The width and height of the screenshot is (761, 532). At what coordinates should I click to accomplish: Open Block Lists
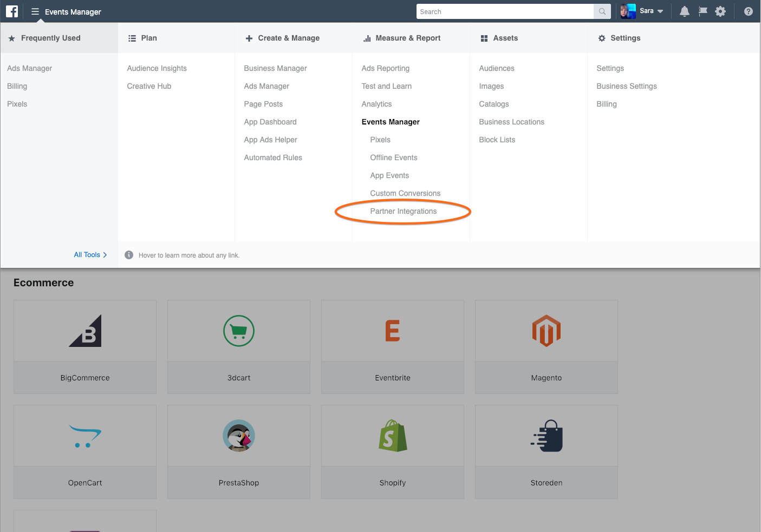(x=497, y=140)
